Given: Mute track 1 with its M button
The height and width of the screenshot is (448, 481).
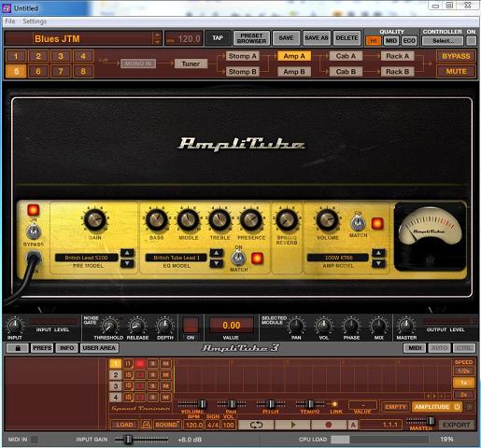Looking at the screenshot, I should click(x=165, y=363).
